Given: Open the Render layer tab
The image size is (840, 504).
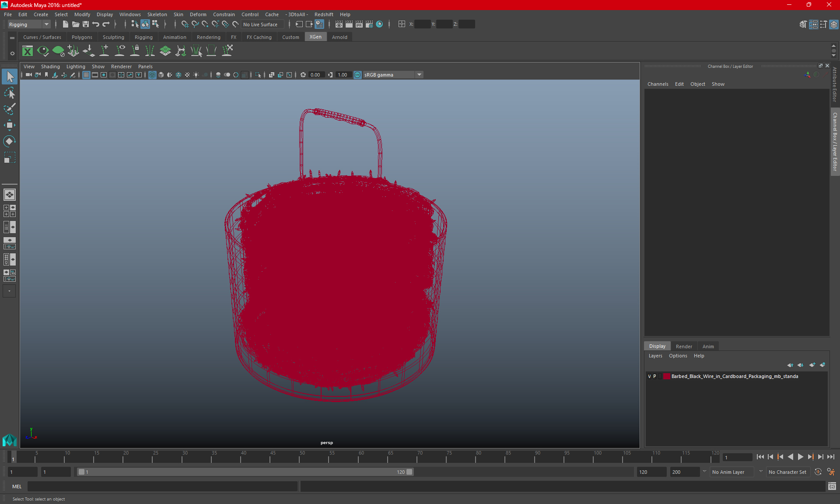Looking at the screenshot, I should (684, 346).
